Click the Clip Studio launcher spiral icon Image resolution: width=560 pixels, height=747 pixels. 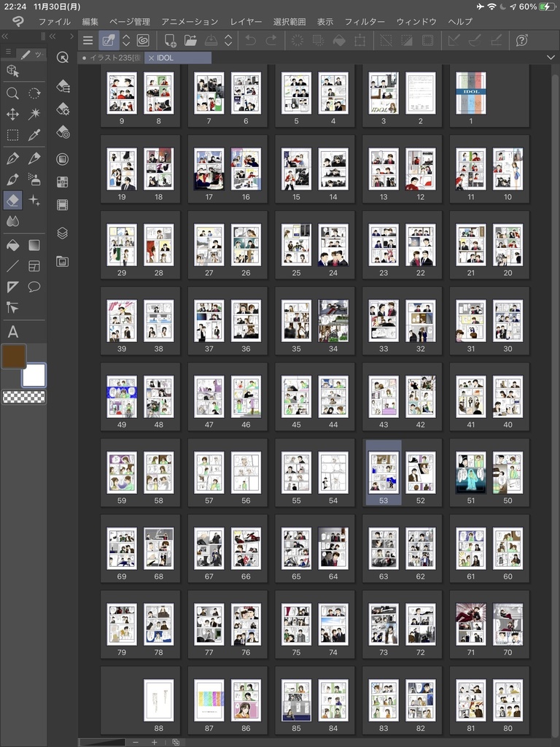(x=143, y=41)
